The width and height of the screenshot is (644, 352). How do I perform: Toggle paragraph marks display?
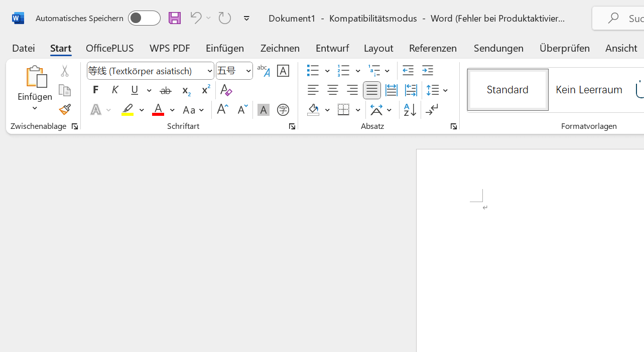tap(432, 110)
